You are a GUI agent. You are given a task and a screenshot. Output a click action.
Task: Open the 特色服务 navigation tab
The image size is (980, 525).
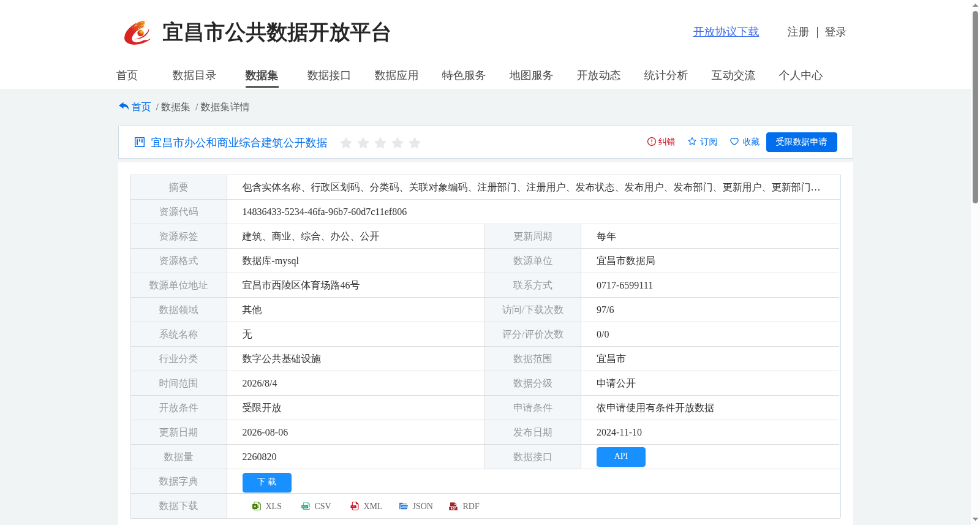(x=464, y=75)
